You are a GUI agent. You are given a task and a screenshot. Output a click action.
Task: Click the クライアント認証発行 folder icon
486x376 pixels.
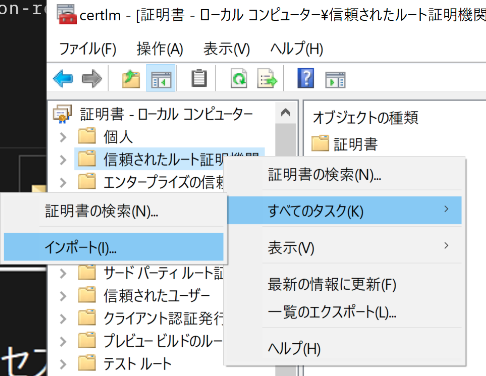point(87,317)
